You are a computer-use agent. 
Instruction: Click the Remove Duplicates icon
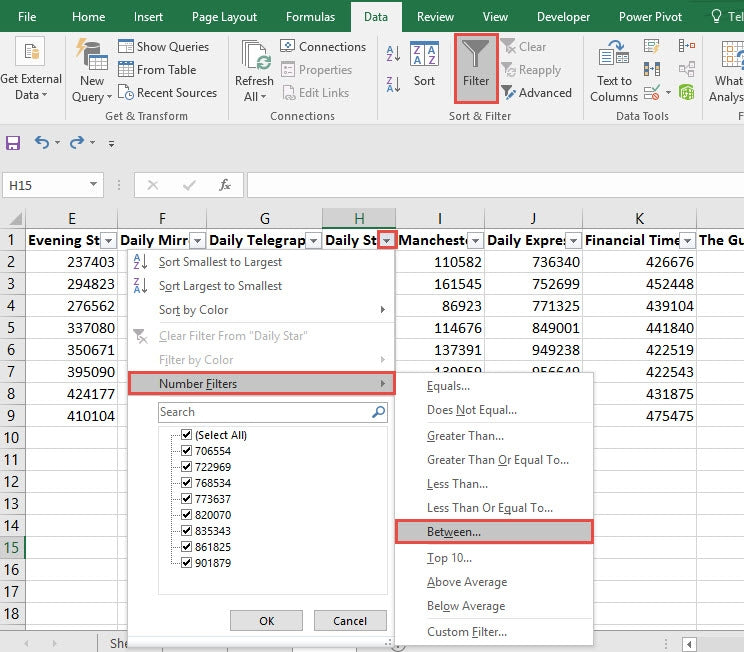(x=652, y=70)
